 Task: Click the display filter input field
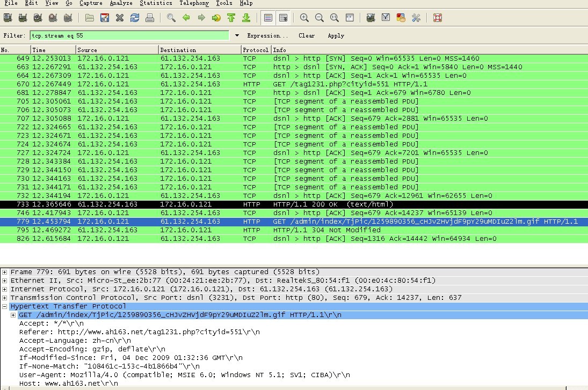[x=129, y=36]
